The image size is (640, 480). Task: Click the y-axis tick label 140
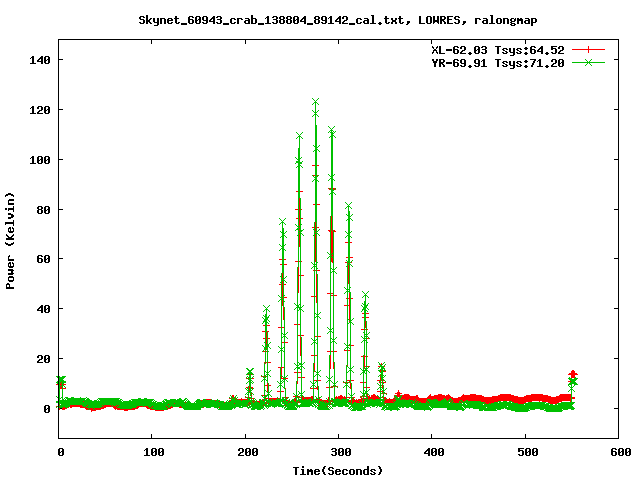[x=40, y=60]
